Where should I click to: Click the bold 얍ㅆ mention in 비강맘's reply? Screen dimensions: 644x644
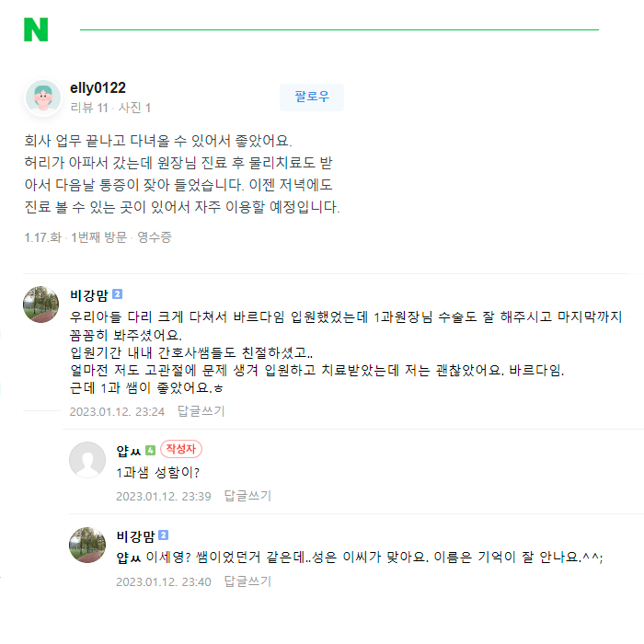(x=128, y=558)
